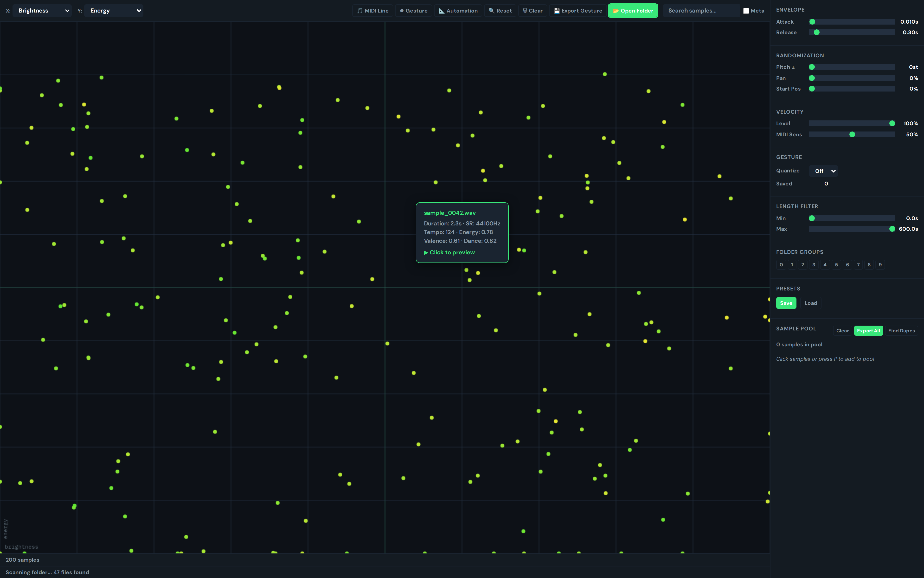Image resolution: width=924 pixels, height=578 pixels.
Task: Select folder group 2
Action: tap(802, 264)
